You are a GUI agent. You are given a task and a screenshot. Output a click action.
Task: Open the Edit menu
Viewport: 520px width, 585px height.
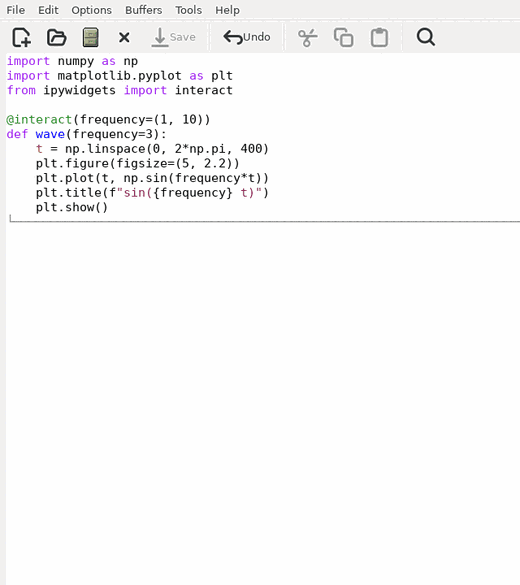[x=48, y=10]
